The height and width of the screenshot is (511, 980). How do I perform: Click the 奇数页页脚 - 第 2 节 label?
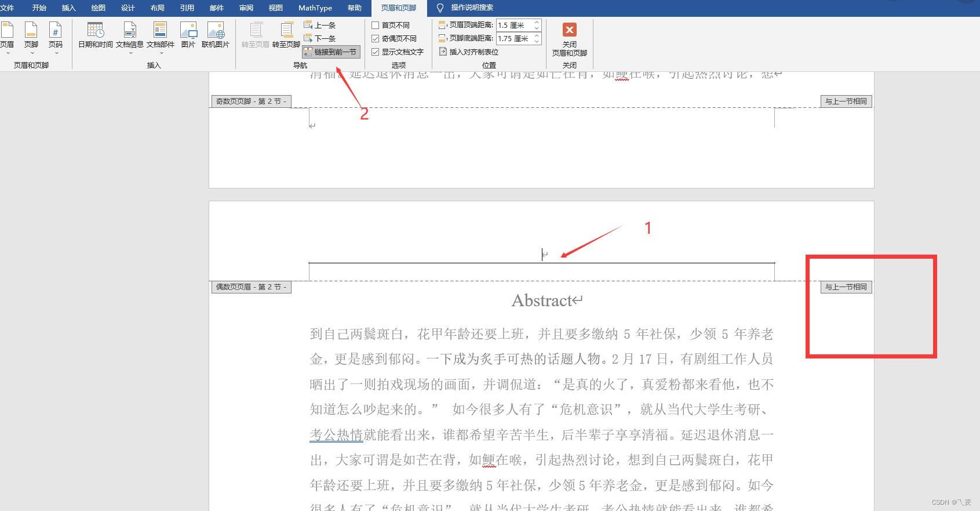251,102
